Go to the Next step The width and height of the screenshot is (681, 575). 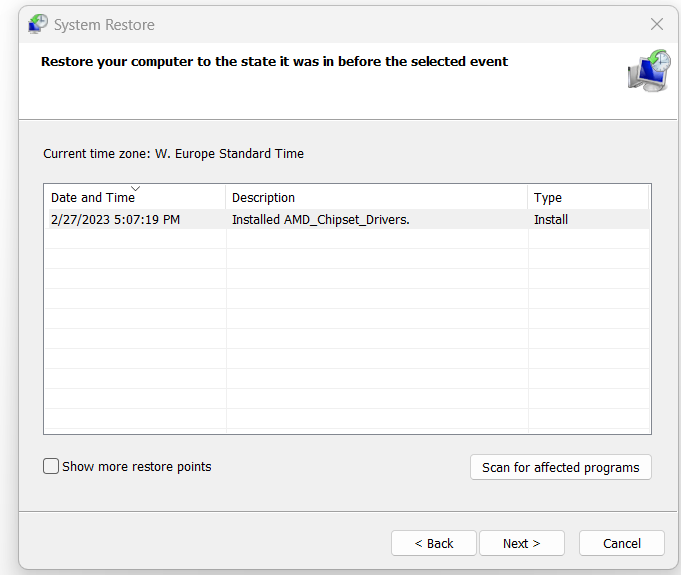coord(522,543)
